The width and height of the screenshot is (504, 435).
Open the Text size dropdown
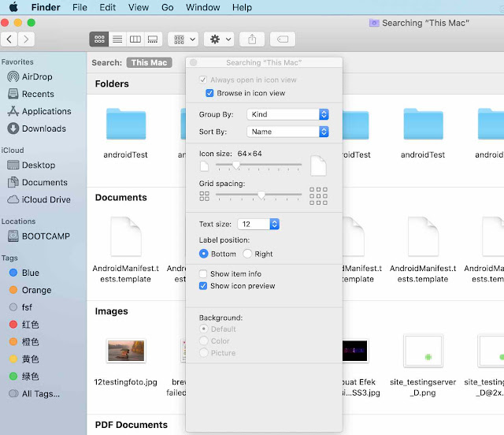[x=258, y=224]
